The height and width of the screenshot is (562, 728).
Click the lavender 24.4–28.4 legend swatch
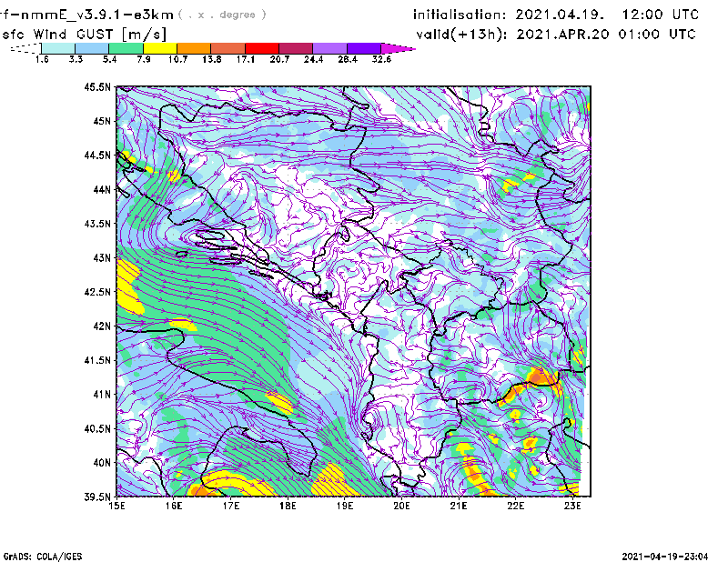tap(330, 48)
